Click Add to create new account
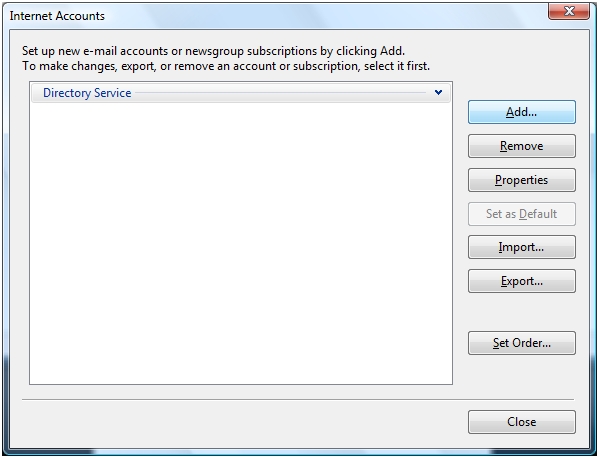The height and width of the screenshot is (458, 599). (521, 112)
